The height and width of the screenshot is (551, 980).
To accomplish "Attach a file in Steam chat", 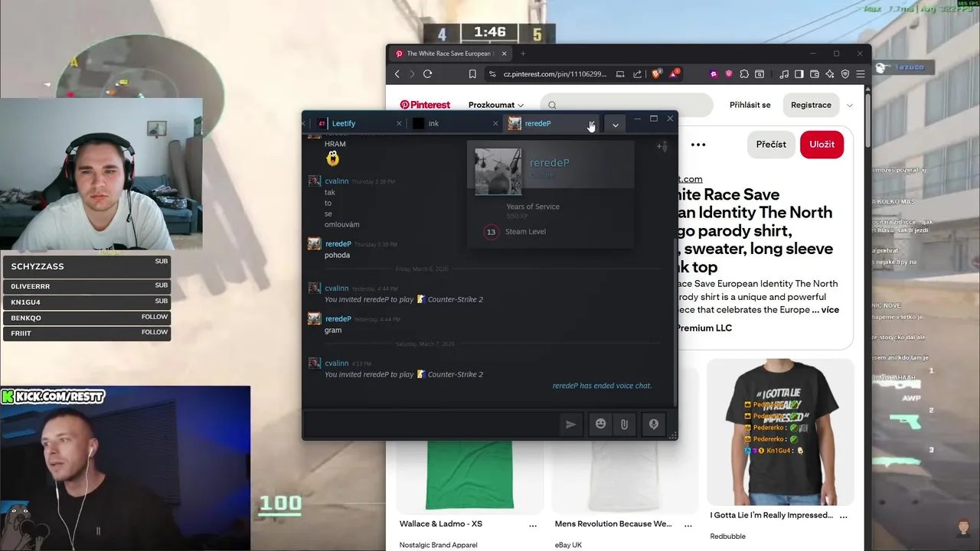I will click(625, 424).
